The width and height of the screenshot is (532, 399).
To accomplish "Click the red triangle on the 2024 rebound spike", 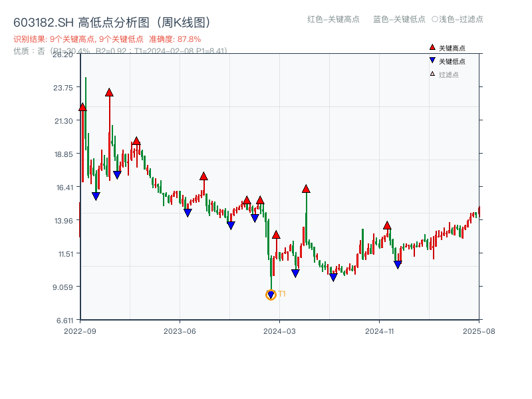I will [x=305, y=188].
